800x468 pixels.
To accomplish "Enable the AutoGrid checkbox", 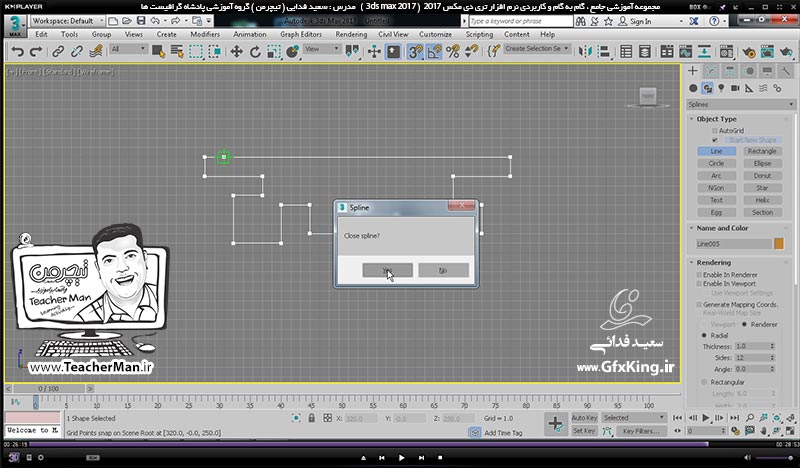I will tap(715, 131).
